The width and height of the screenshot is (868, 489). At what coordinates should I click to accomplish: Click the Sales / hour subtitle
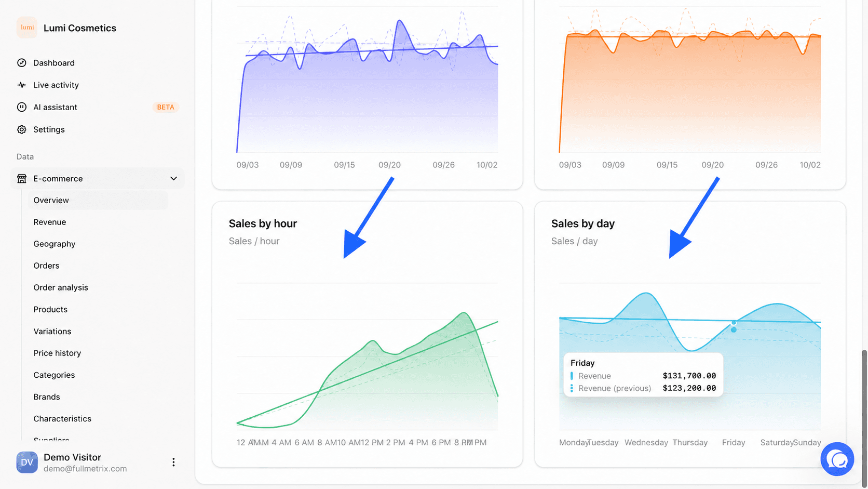tap(254, 241)
